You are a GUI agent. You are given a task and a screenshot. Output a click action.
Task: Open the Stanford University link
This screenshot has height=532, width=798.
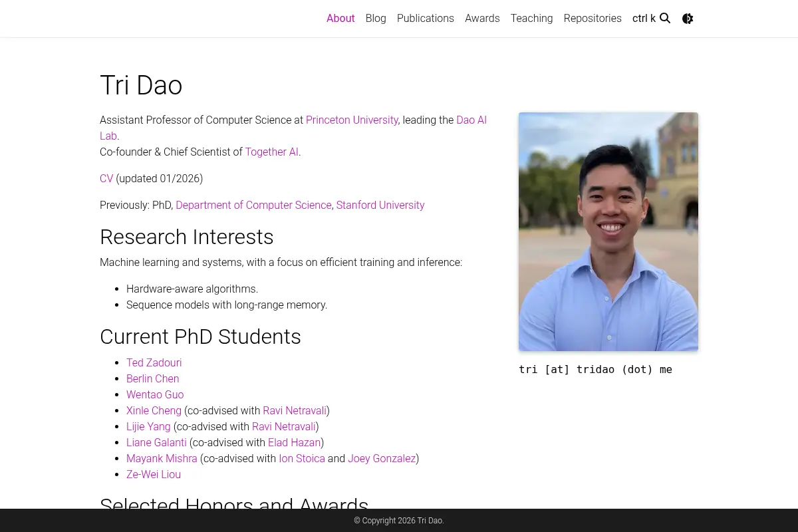[380, 205]
